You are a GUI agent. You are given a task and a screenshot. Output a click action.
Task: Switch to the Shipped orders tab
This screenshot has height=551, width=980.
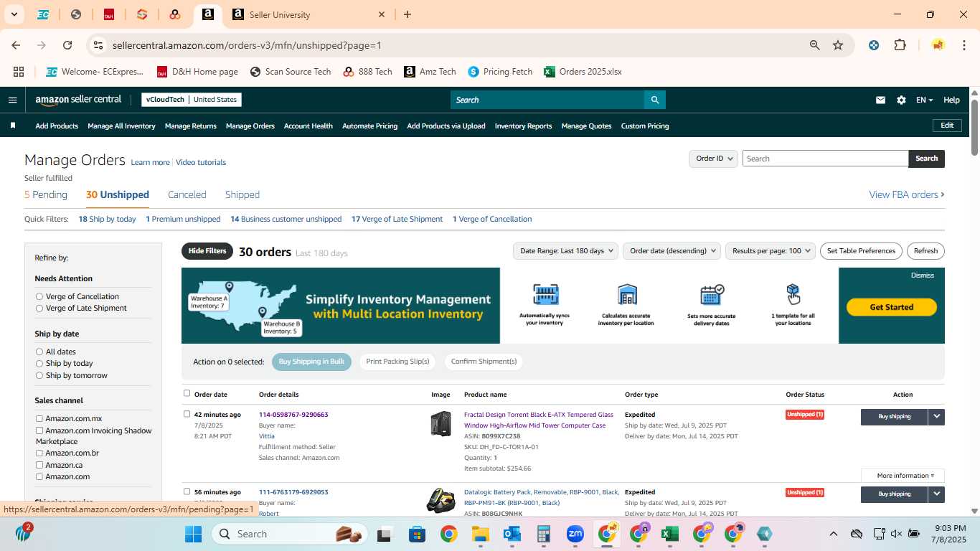pos(242,194)
